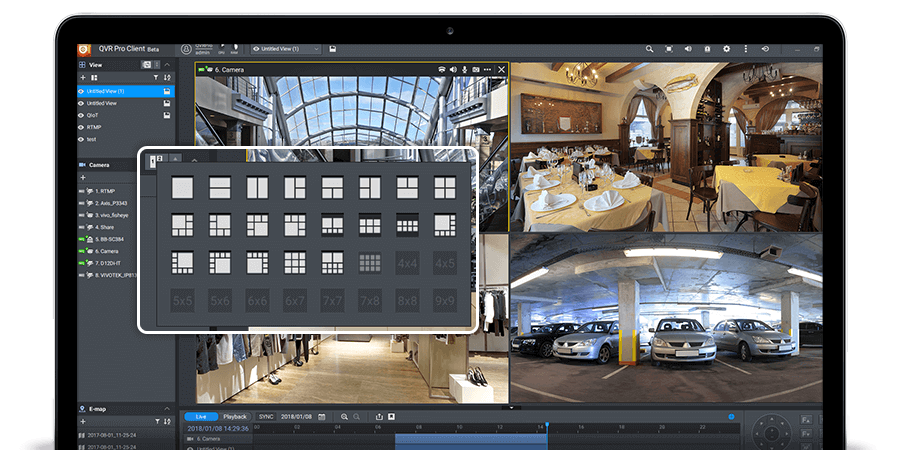Select the two-row horizontal split layout

(220, 188)
